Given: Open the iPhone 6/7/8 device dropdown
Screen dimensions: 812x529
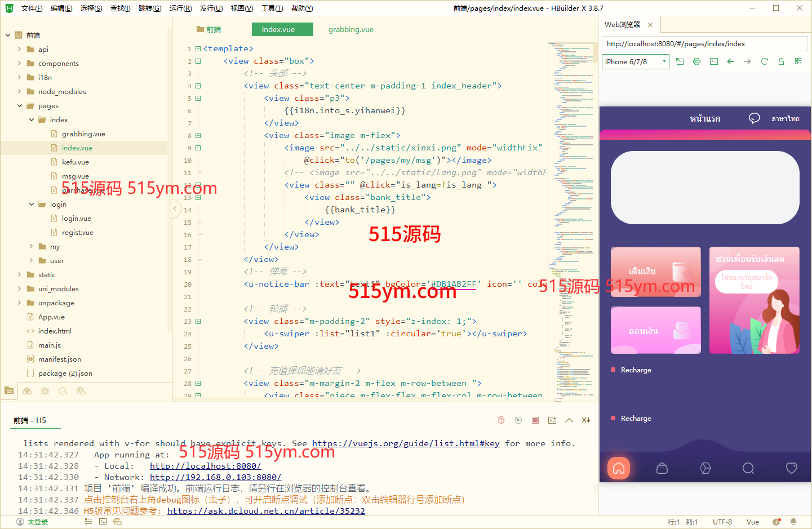Looking at the screenshot, I should [635, 61].
